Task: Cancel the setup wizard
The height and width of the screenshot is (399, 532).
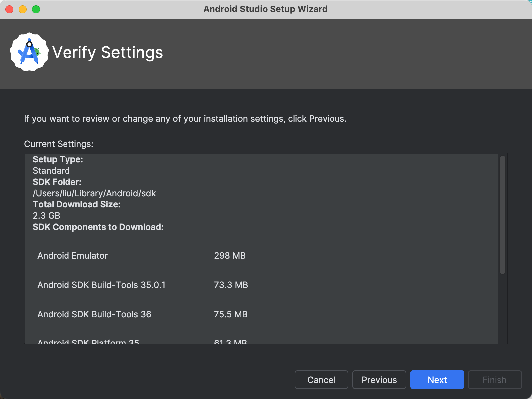Action: click(321, 380)
